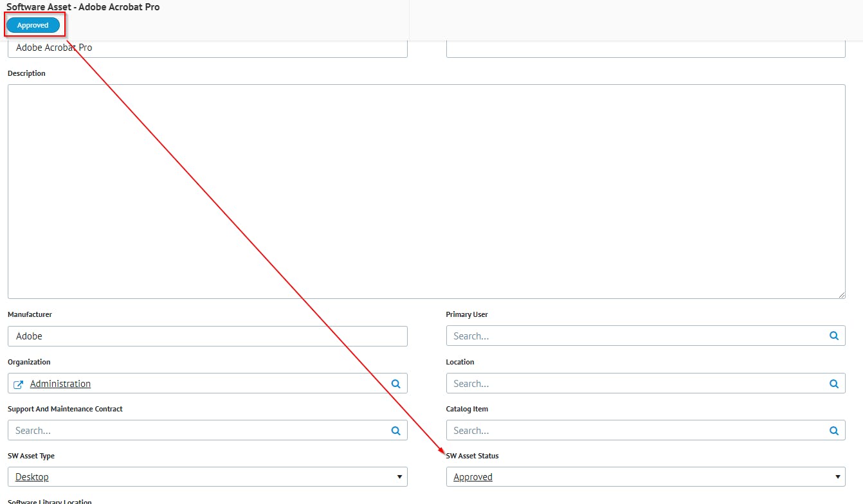Open the Administration organization link
Viewport: 863px width, 504px height.
click(x=60, y=384)
